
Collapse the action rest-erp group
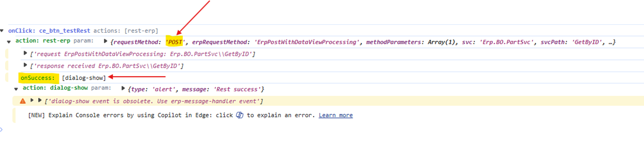click(x=9, y=42)
